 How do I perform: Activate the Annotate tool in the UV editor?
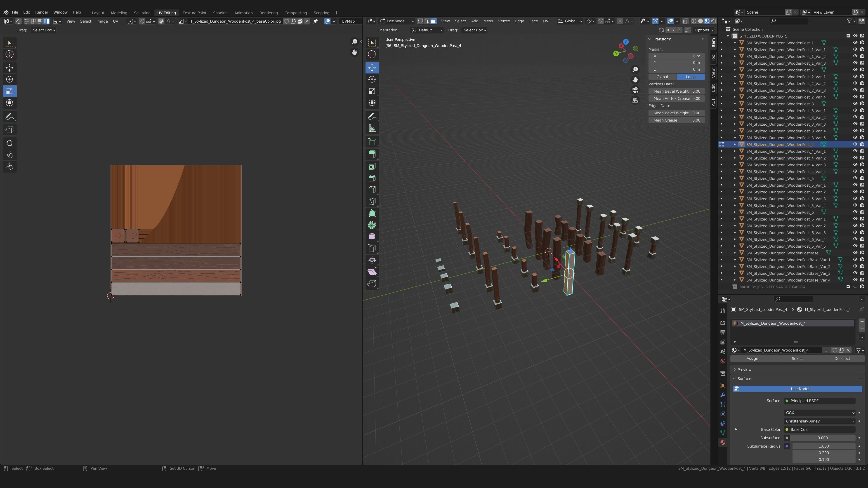[x=9, y=117]
